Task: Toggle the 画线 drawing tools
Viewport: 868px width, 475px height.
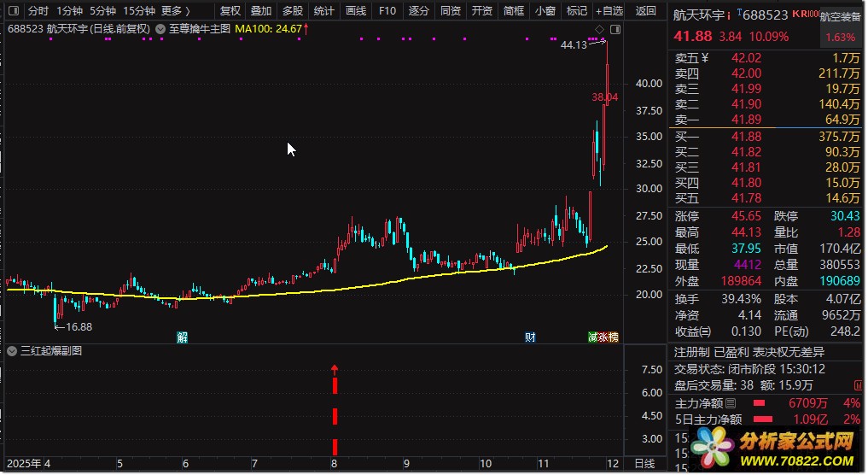Action: (x=355, y=11)
